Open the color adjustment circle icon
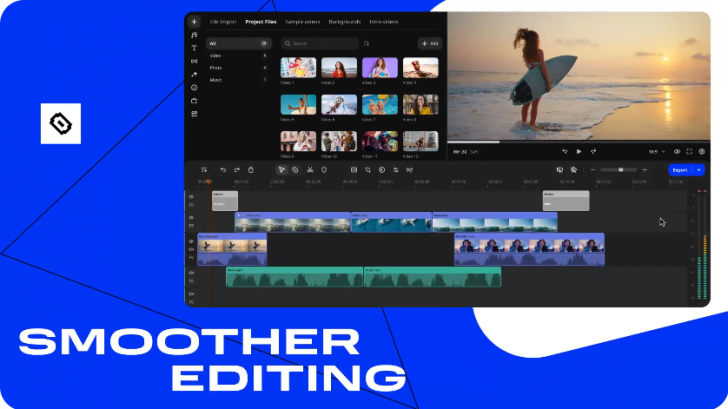Screen dimensions: 728x409 tap(382, 170)
